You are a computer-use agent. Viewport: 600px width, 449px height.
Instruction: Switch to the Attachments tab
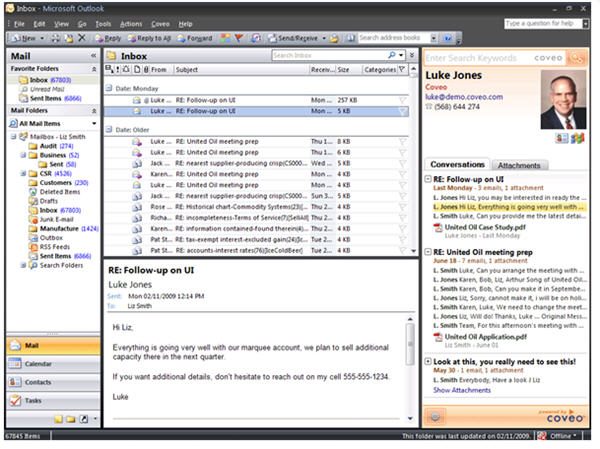[x=519, y=165]
